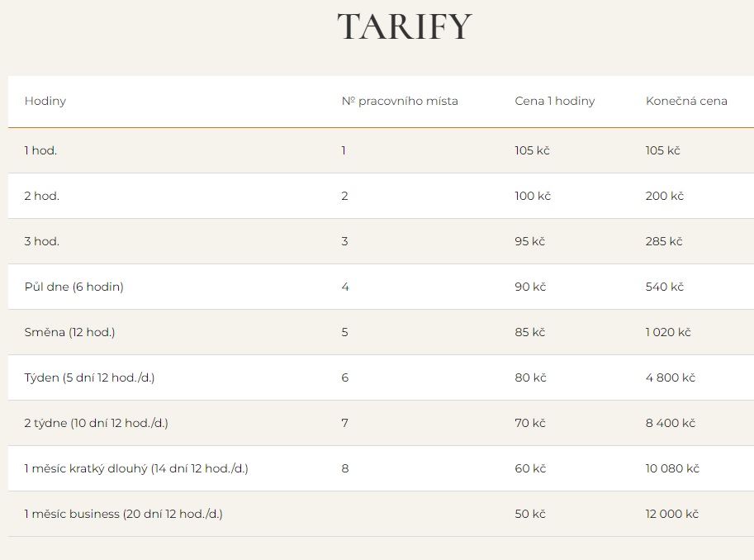Click the final price '10 080 kč'
This screenshot has height=560, width=754.
tap(672, 468)
